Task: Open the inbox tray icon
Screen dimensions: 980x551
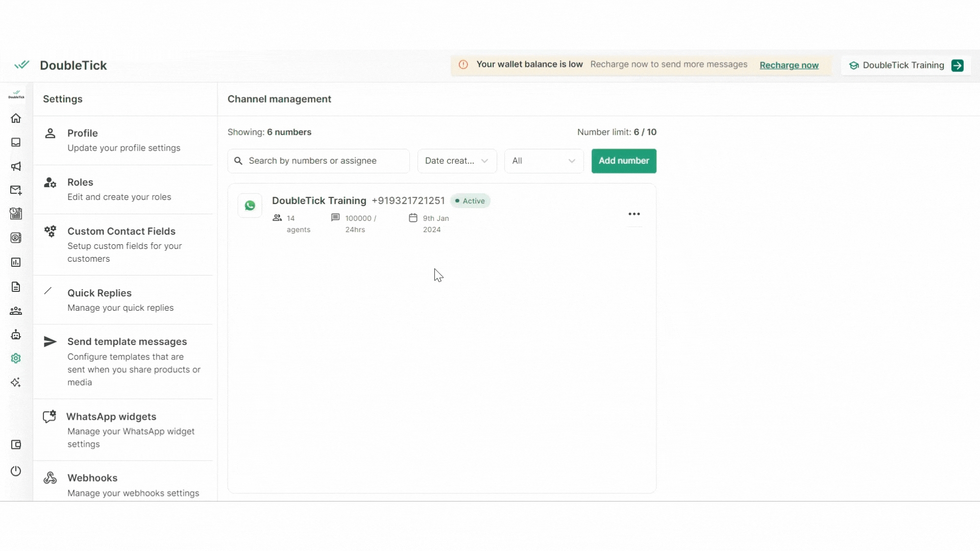Action: (16, 142)
